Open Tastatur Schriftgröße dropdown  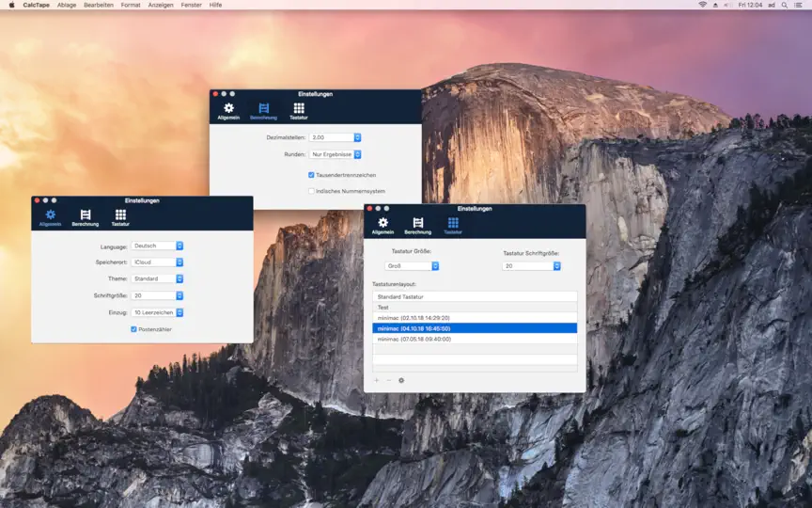click(531, 266)
